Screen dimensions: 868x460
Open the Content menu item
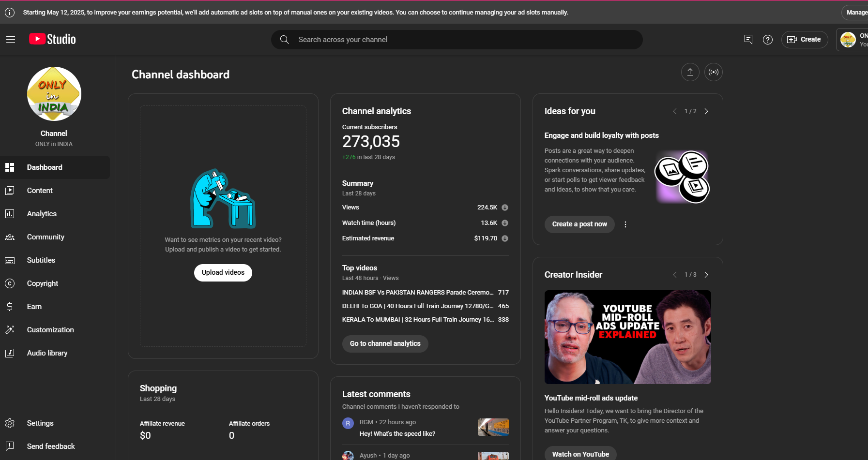coord(55,191)
